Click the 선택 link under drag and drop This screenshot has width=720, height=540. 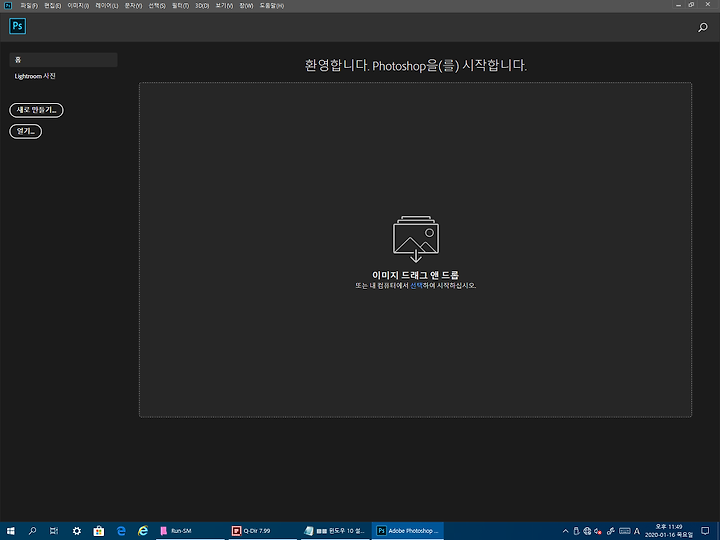[416, 286]
